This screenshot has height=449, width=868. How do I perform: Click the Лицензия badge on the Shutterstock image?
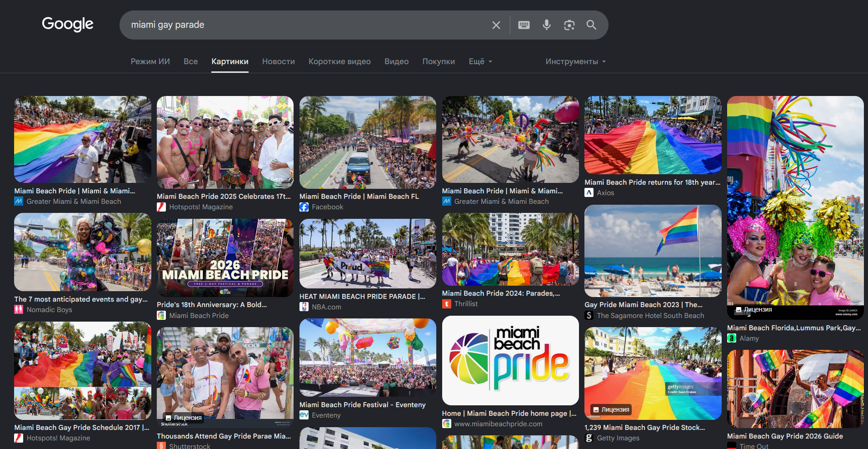(x=183, y=418)
